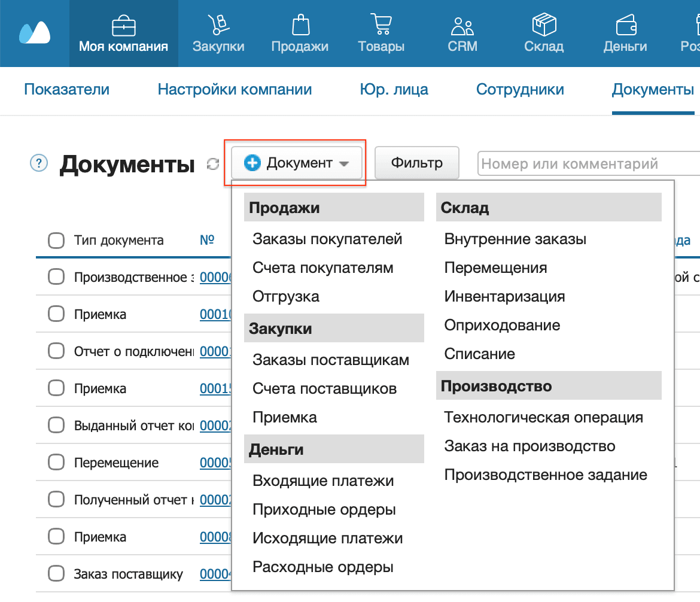Click the MoySklad logo icon

(x=34, y=32)
